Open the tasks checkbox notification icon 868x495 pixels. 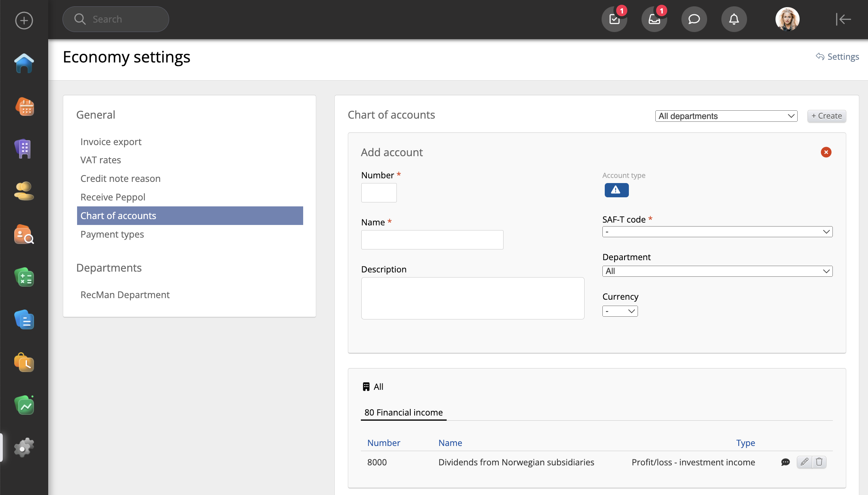tap(614, 19)
